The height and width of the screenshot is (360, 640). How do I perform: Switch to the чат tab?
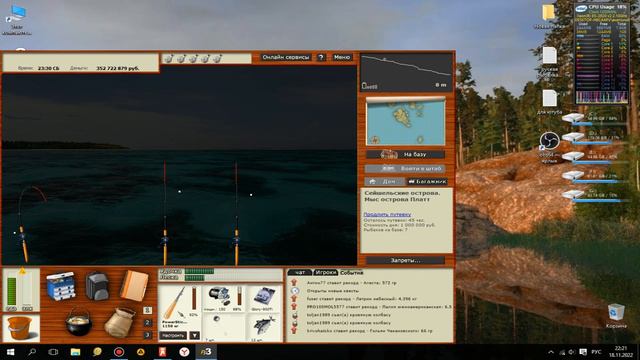pyautogui.click(x=300, y=272)
